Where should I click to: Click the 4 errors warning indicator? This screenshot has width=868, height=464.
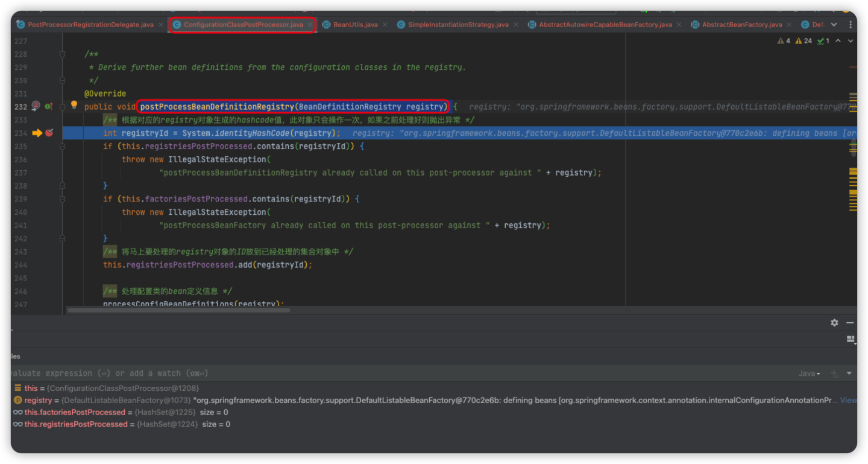tap(784, 41)
